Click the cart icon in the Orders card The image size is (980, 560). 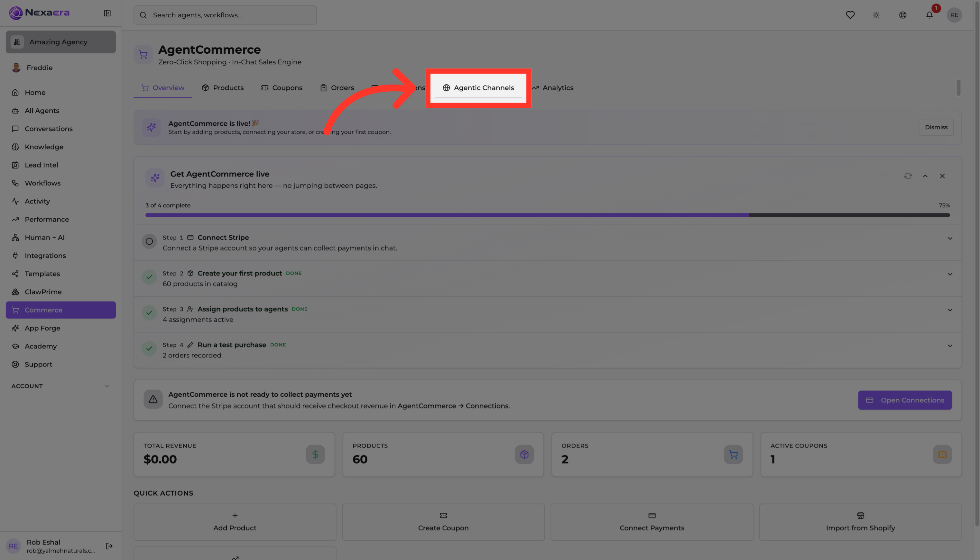(733, 454)
